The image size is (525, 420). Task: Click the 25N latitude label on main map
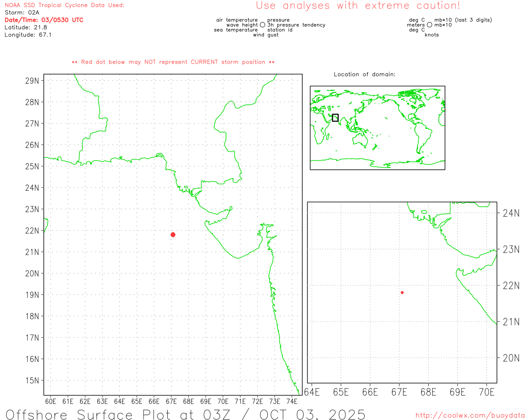(32, 166)
